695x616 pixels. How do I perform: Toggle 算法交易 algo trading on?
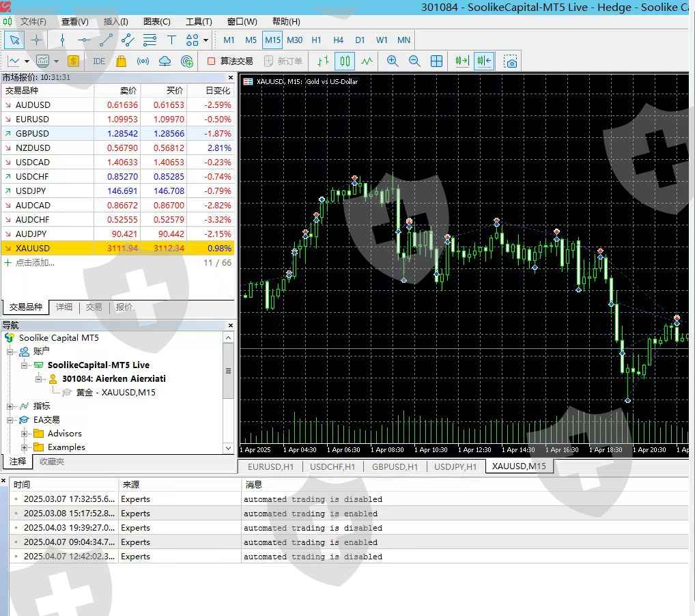pos(230,61)
